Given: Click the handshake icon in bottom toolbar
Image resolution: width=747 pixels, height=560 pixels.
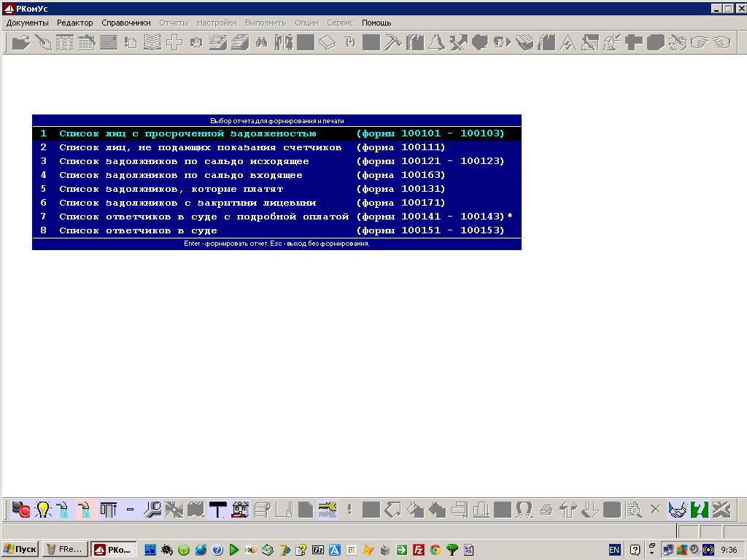Looking at the screenshot, I should [x=678, y=510].
